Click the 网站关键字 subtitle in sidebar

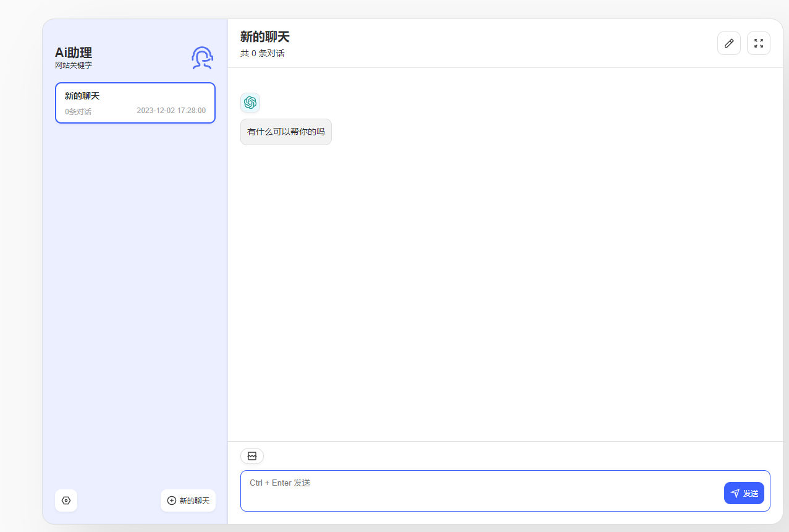tap(73, 65)
